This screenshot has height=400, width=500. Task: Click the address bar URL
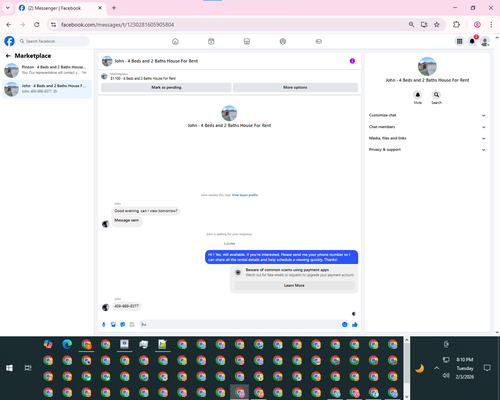[117, 25]
